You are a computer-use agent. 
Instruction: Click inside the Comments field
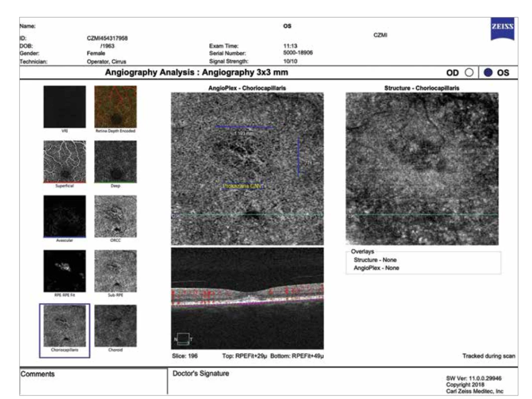93,382
